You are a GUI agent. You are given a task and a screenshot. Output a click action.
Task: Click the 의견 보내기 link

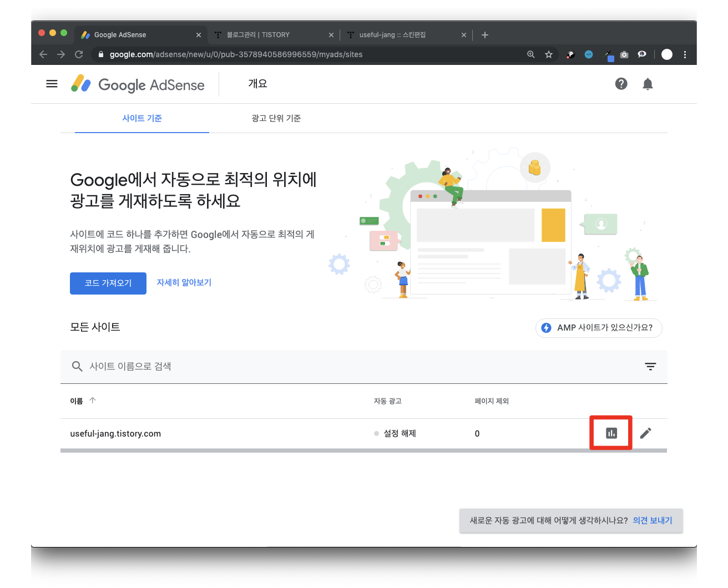click(x=653, y=520)
